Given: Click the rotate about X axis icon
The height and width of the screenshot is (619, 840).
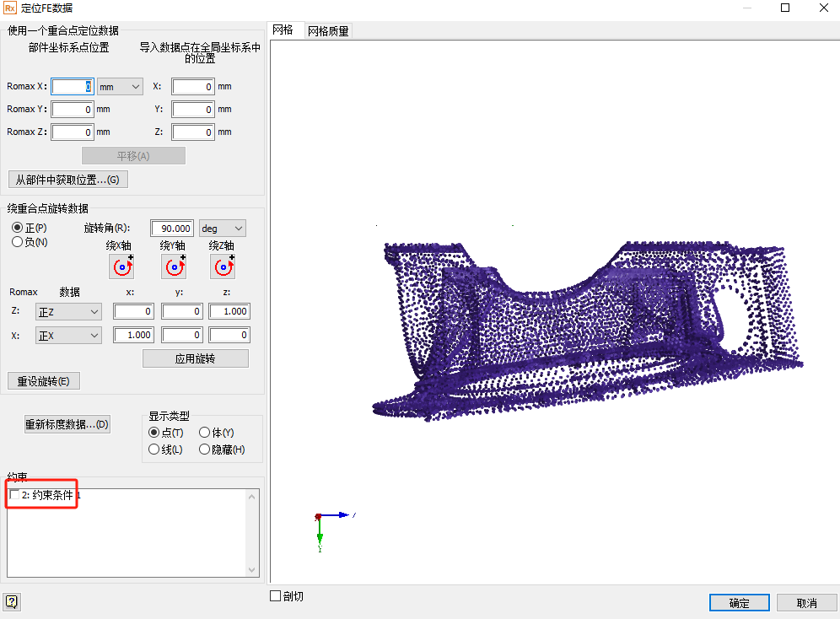Looking at the screenshot, I should (x=121, y=266).
